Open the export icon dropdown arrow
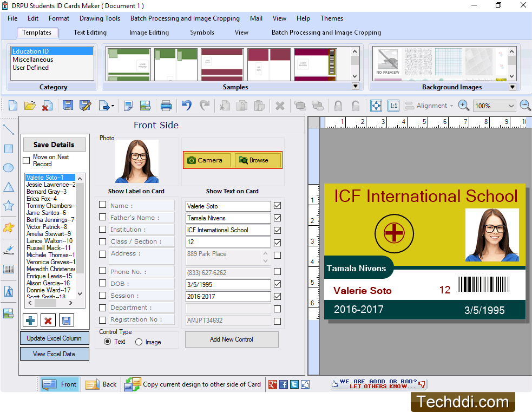 tap(113, 106)
